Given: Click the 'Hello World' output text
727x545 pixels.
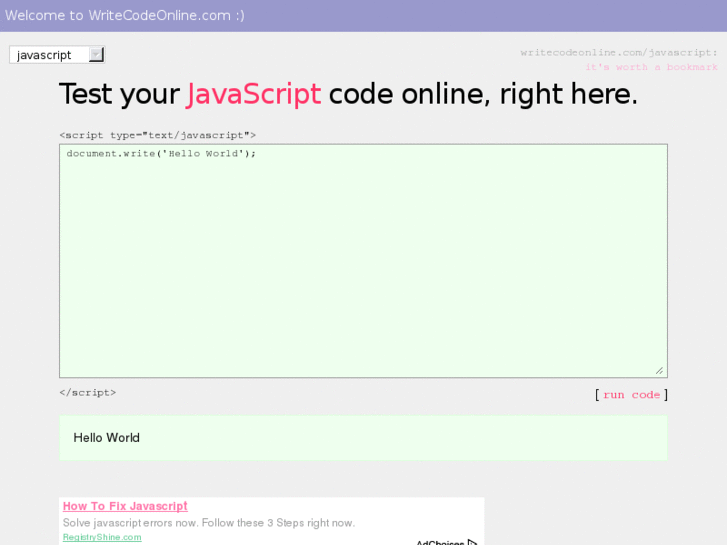Looking at the screenshot, I should click(107, 438).
